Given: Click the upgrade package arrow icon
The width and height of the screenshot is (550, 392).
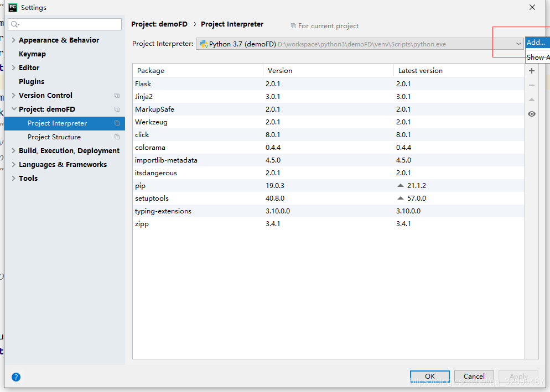Looking at the screenshot, I should click(x=532, y=100).
